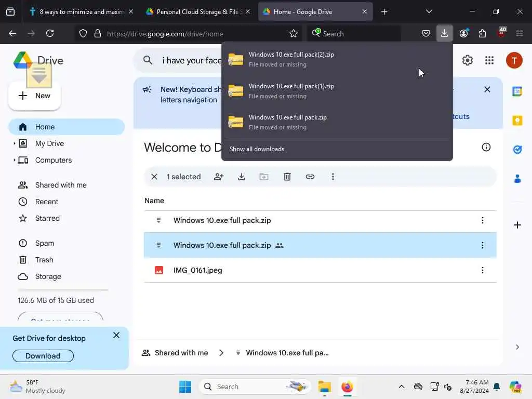Open weather widget on taskbar

pyautogui.click(x=37, y=387)
